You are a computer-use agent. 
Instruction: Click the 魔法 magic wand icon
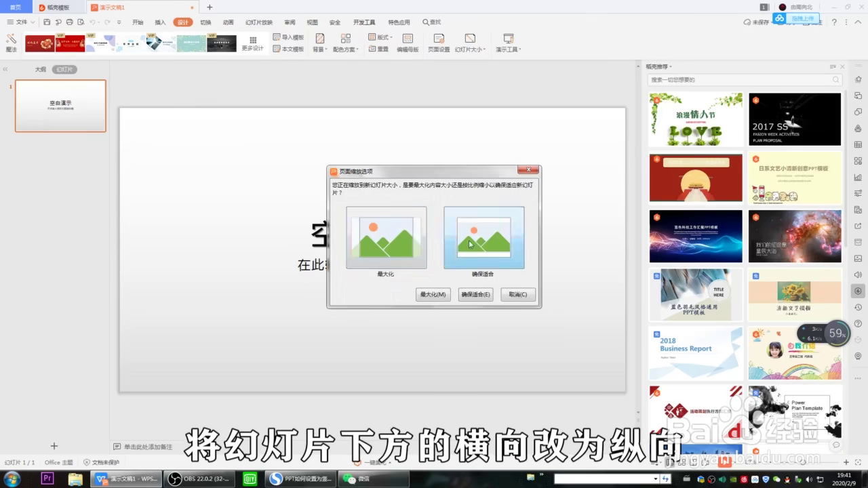pyautogui.click(x=12, y=43)
